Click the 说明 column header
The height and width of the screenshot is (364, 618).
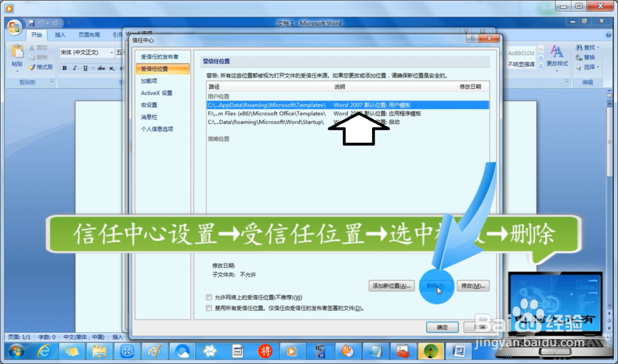click(395, 87)
